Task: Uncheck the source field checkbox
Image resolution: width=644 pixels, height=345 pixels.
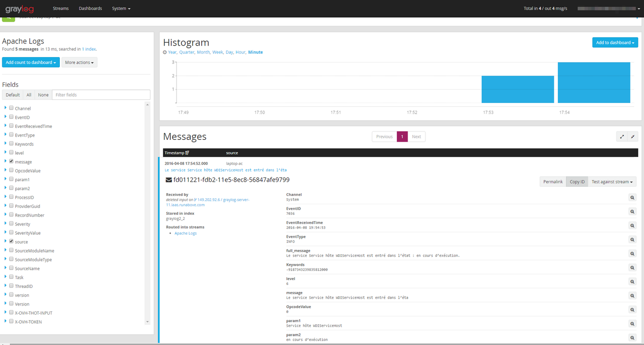Action: tap(11, 241)
